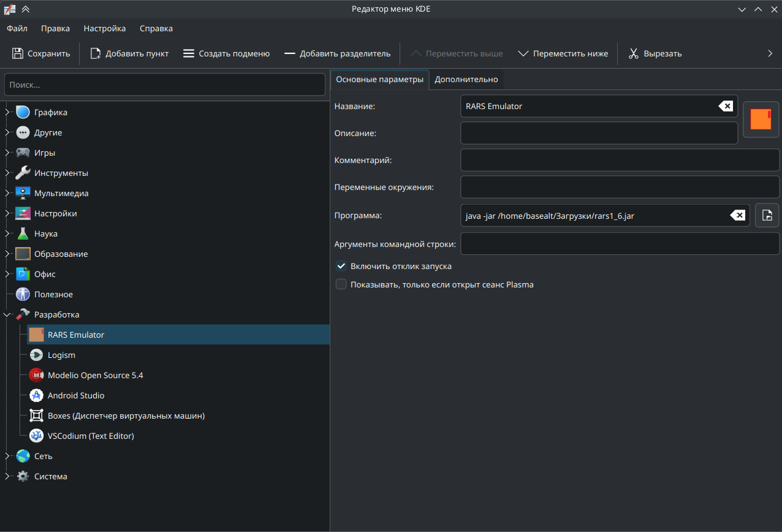Expand the Сеть category arrow
Screen dimensions: 782x532
(7, 456)
